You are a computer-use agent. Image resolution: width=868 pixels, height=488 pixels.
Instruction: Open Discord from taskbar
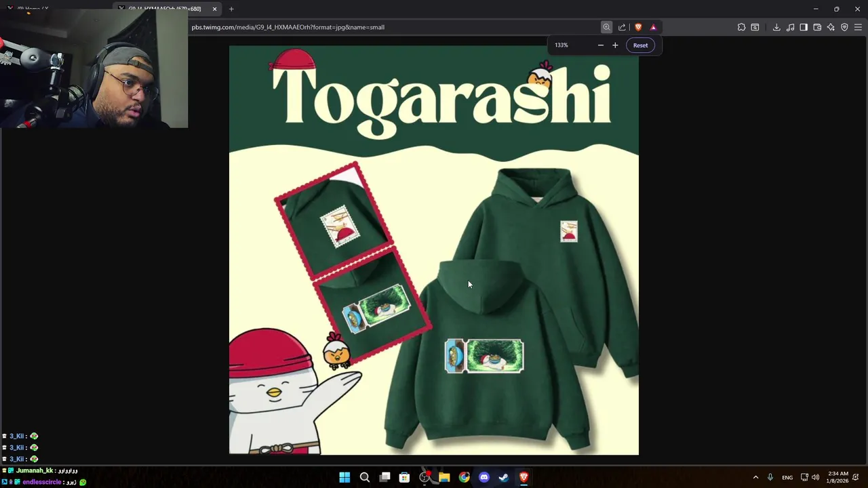484,477
